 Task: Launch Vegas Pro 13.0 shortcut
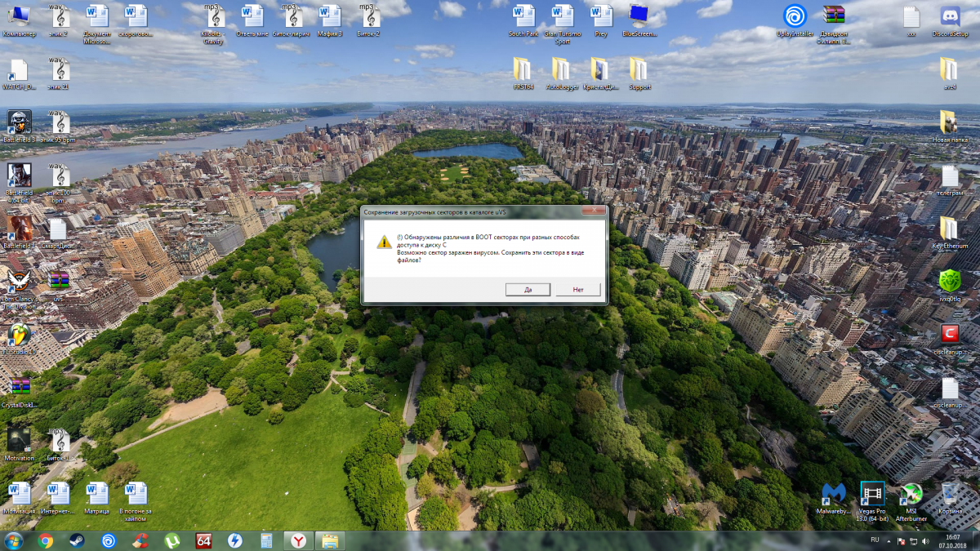coord(872,500)
